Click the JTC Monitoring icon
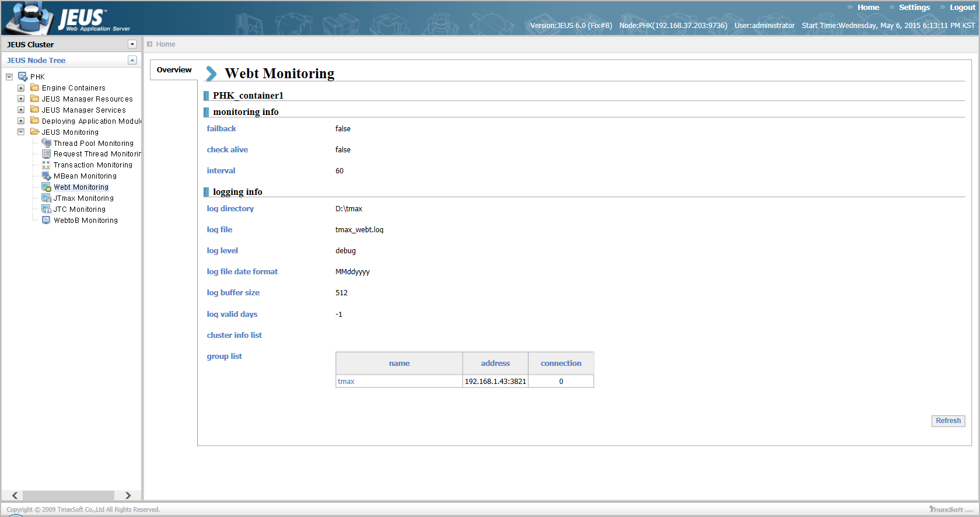 [x=46, y=209]
